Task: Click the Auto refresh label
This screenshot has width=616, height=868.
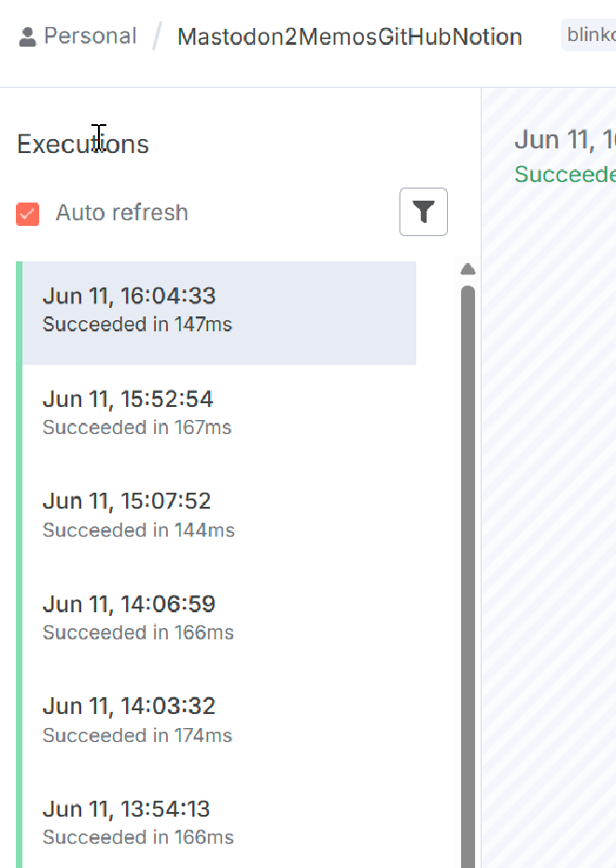Action: tap(121, 213)
